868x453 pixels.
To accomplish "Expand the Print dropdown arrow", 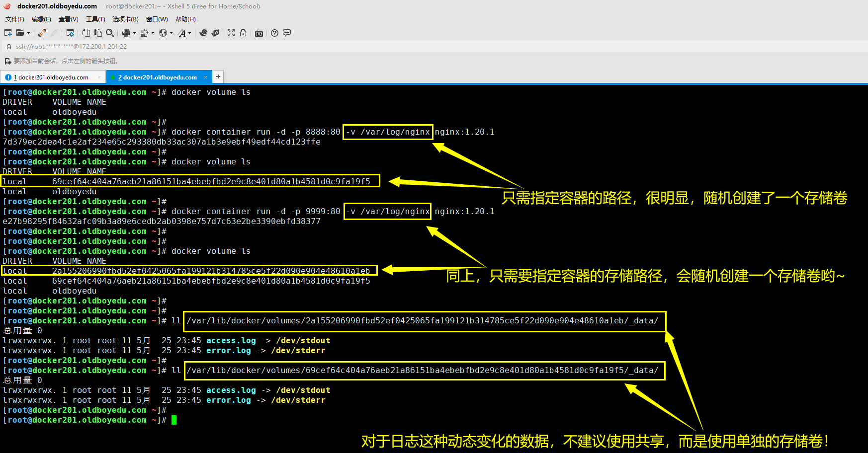I will (x=134, y=33).
